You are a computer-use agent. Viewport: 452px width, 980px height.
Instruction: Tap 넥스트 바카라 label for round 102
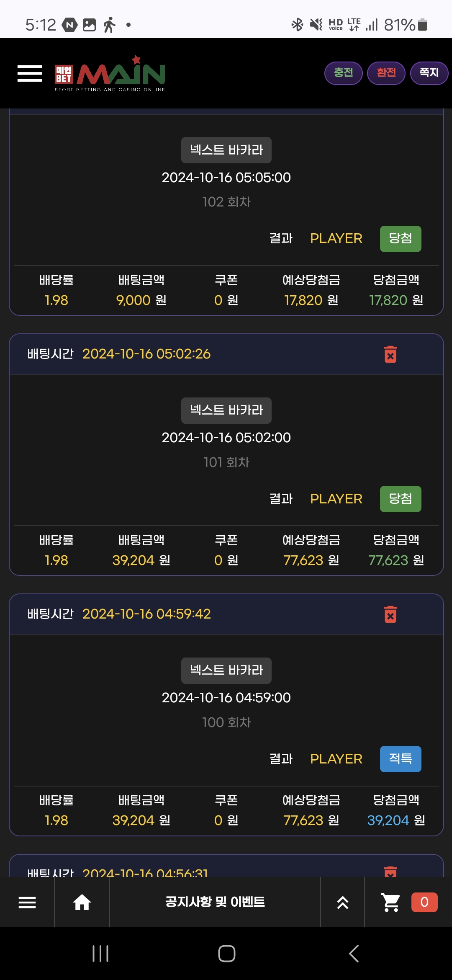tap(226, 150)
